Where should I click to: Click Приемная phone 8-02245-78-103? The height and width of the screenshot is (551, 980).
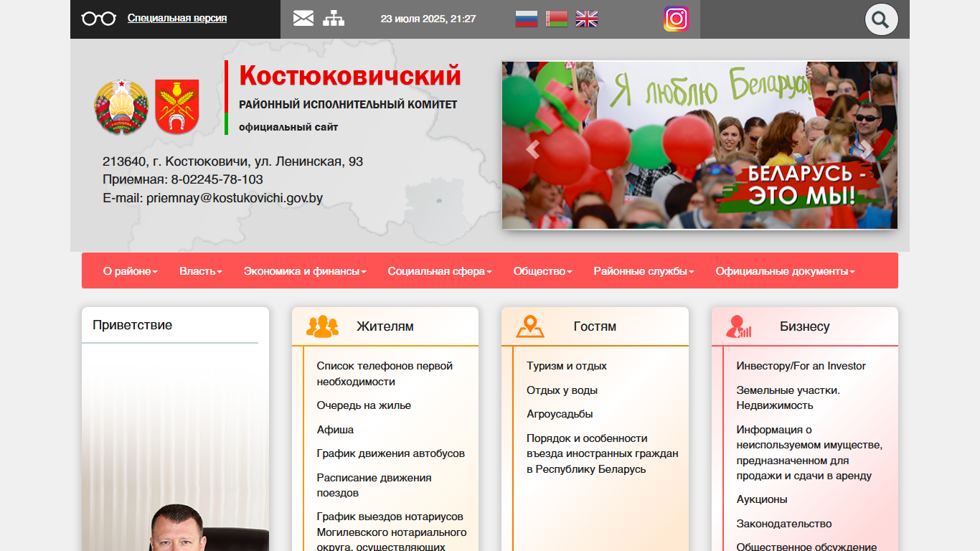click(183, 179)
